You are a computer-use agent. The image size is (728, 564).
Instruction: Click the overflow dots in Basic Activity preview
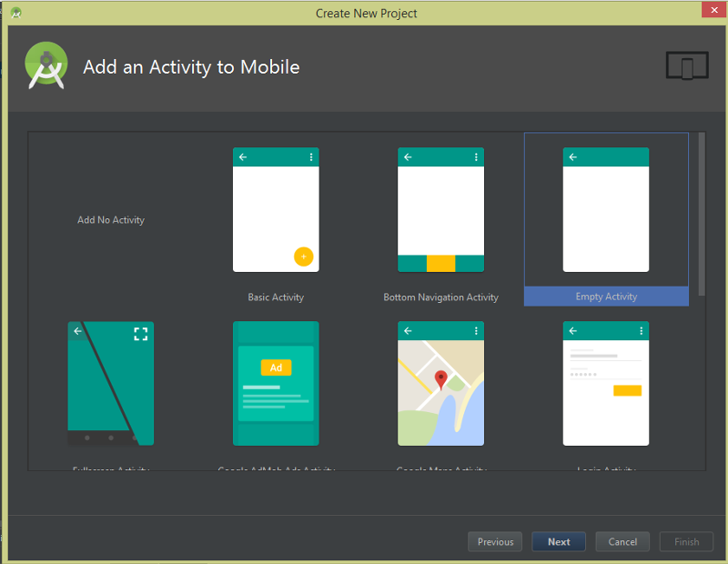tap(311, 157)
